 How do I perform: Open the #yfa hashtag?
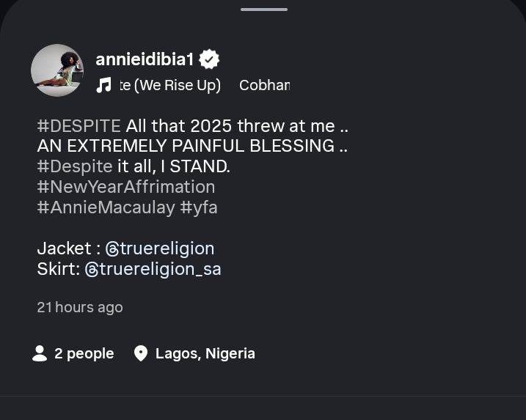click(199, 207)
